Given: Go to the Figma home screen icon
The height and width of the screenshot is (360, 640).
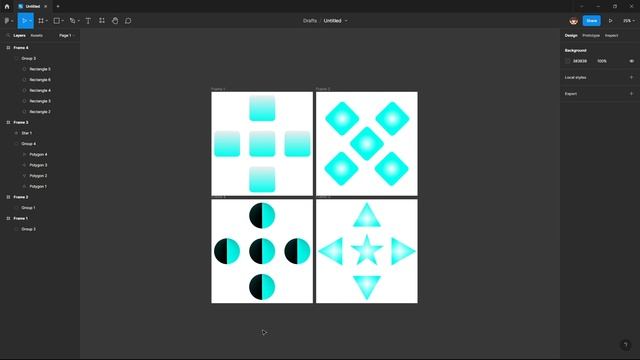Looking at the screenshot, I should point(7,7).
